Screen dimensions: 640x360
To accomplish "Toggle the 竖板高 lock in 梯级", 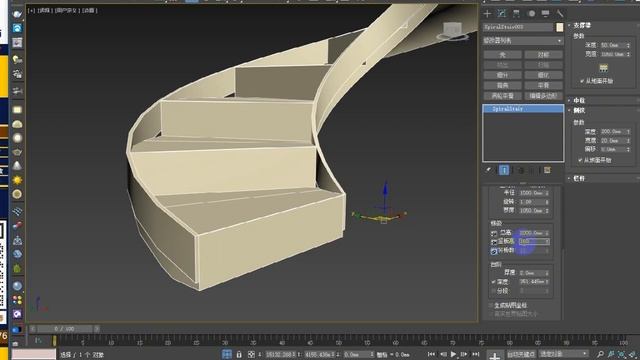I will tap(494, 242).
